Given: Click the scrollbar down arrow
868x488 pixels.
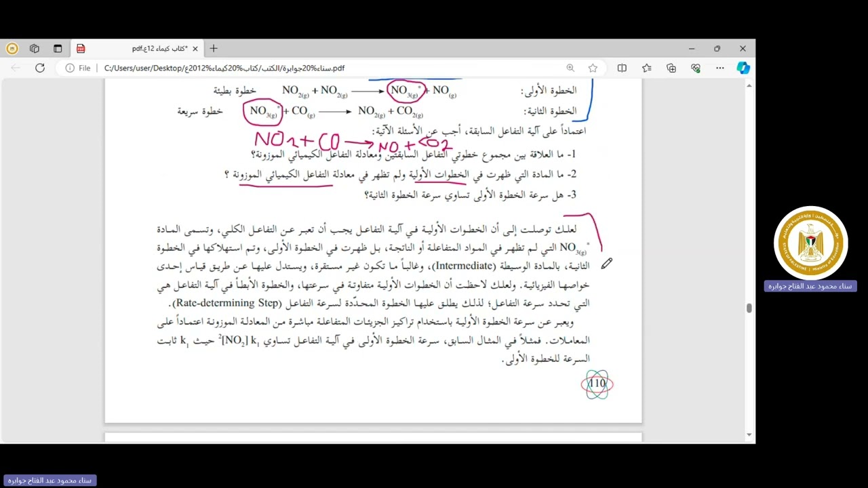Looking at the screenshot, I should click(x=749, y=434).
